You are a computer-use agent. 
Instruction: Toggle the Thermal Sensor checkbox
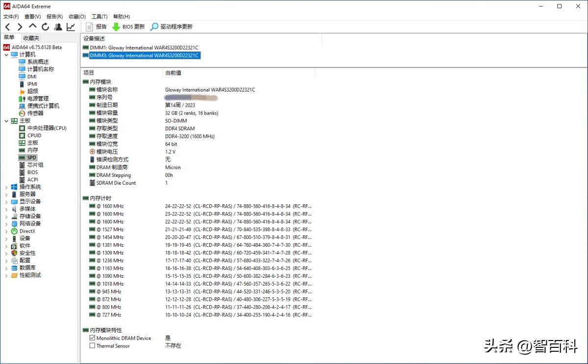point(92,346)
